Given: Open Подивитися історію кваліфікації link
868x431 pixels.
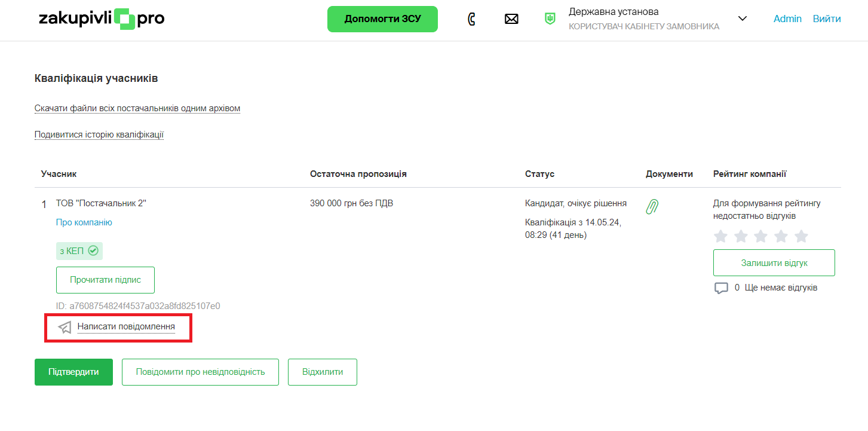Looking at the screenshot, I should 99,135.
